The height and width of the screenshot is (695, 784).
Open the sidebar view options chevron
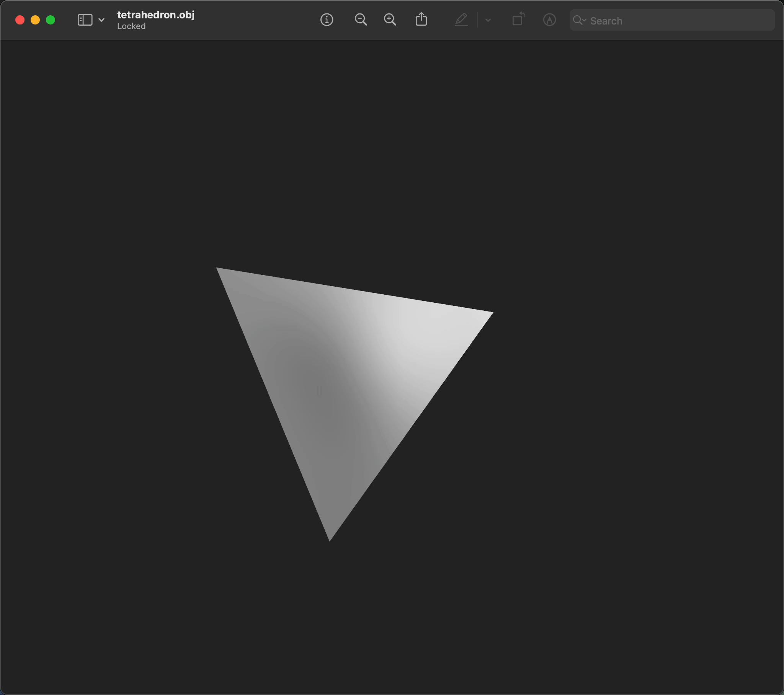pos(101,20)
